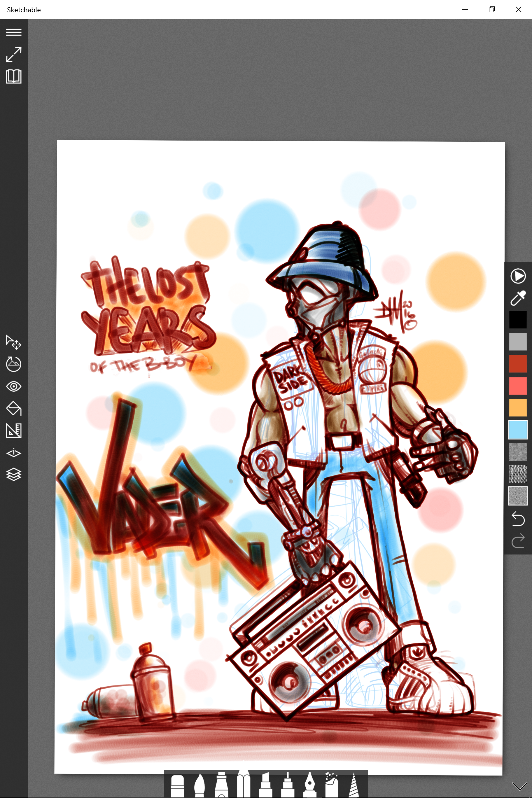The height and width of the screenshot is (798, 532).
Task: Activate the eyedropper color picker
Action: (x=518, y=298)
